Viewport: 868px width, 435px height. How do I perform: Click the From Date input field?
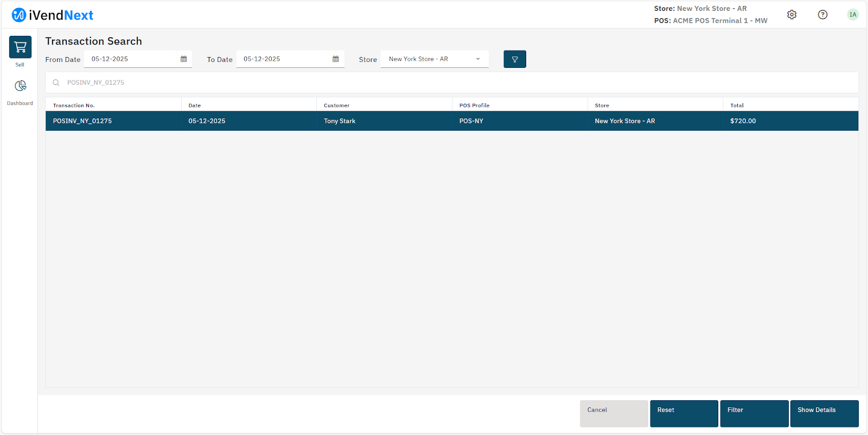[x=130, y=59]
